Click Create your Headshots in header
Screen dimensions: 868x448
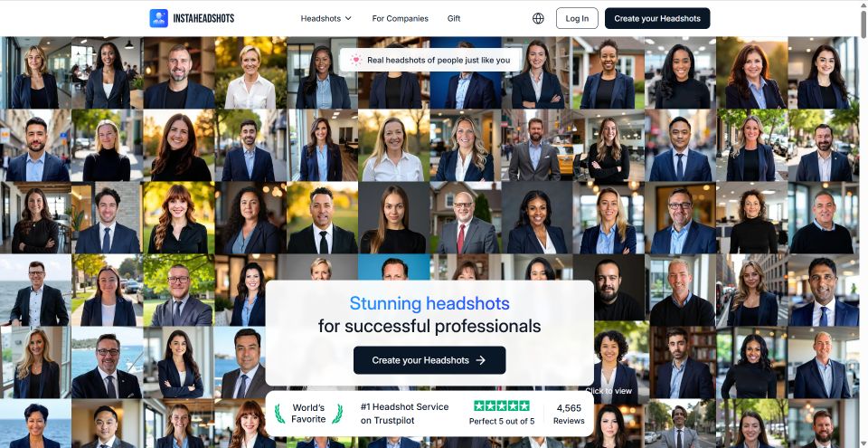point(657,18)
